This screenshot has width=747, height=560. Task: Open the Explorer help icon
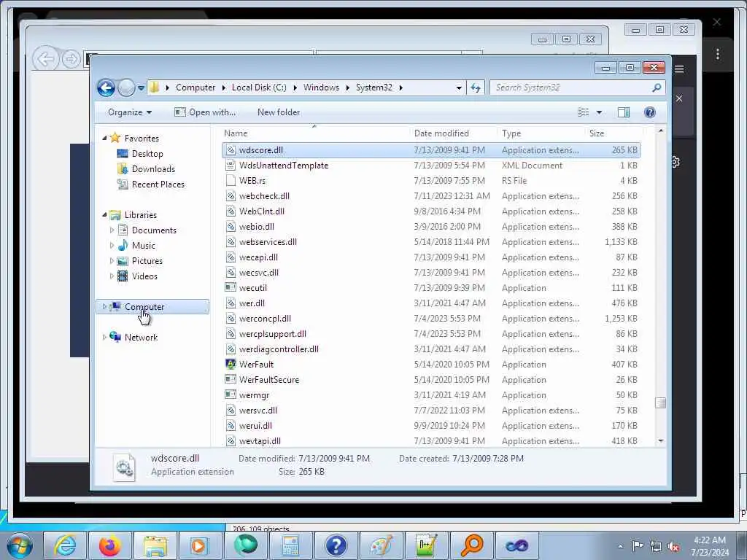(x=649, y=112)
